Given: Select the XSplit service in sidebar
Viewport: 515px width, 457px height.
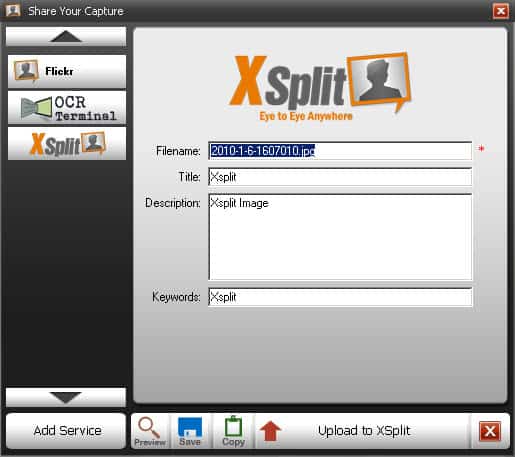Looking at the screenshot, I should [67, 144].
